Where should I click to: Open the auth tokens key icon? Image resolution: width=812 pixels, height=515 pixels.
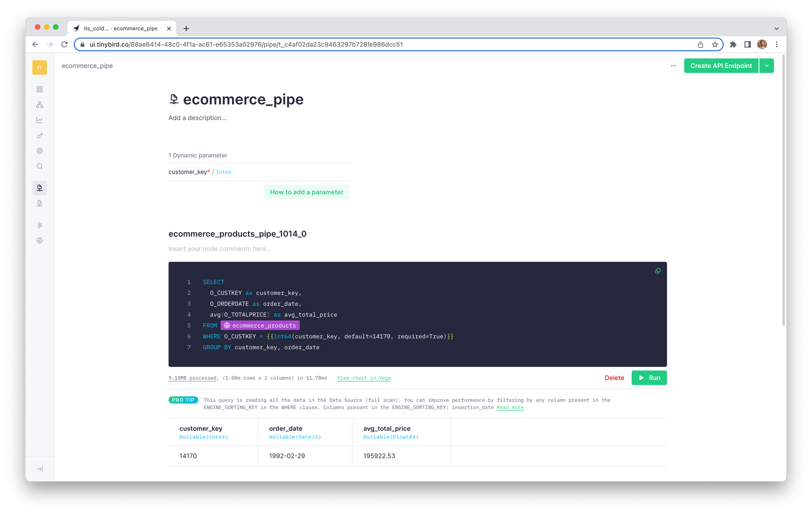point(39,136)
